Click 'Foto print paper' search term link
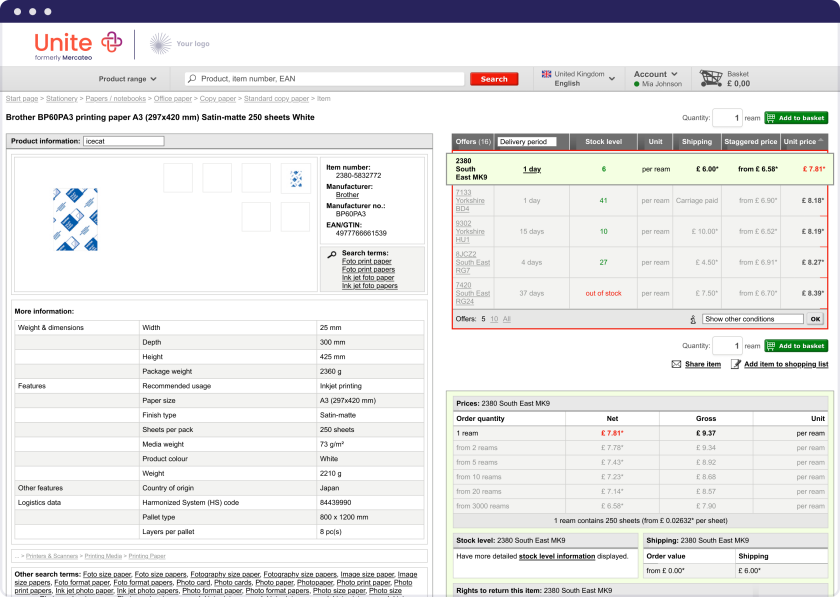Viewport: 840px width, 597px height. (x=366, y=262)
